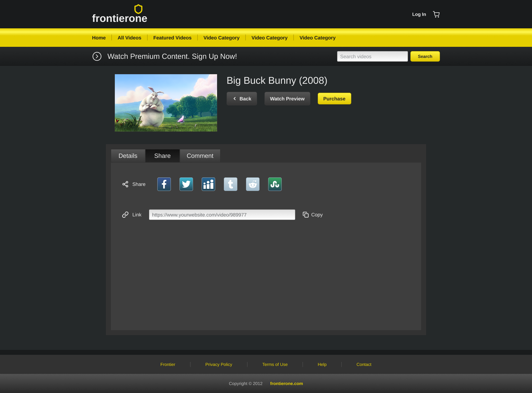Click Watch Premium Content Sign Up banner text
Viewport: 532px width, 393px height.
click(172, 56)
